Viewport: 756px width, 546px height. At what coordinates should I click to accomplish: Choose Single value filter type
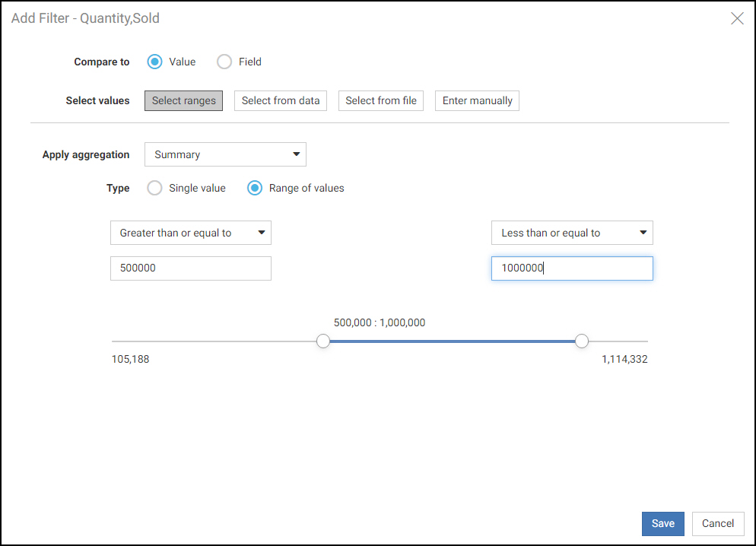click(154, 188)
